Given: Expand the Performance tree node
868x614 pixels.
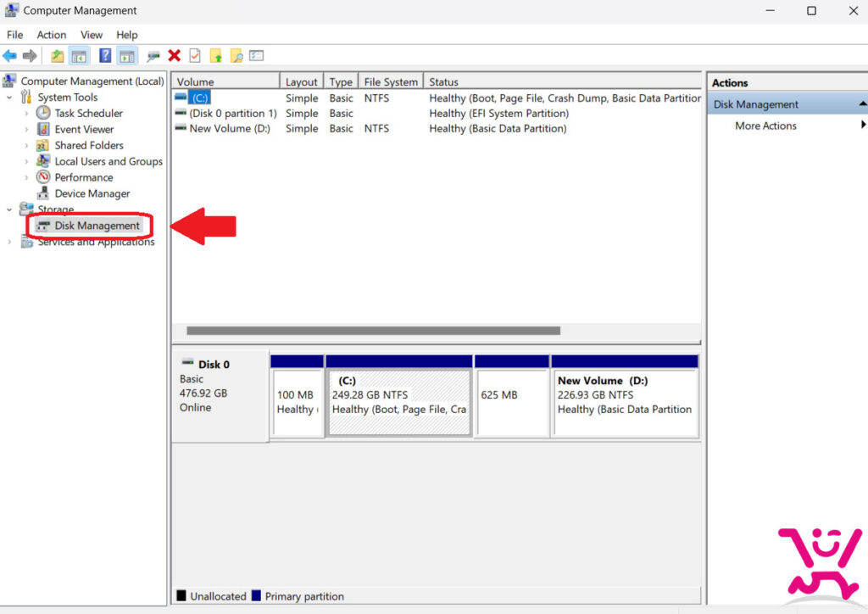Looking at the screenshot, I should [x=26, y=178].
